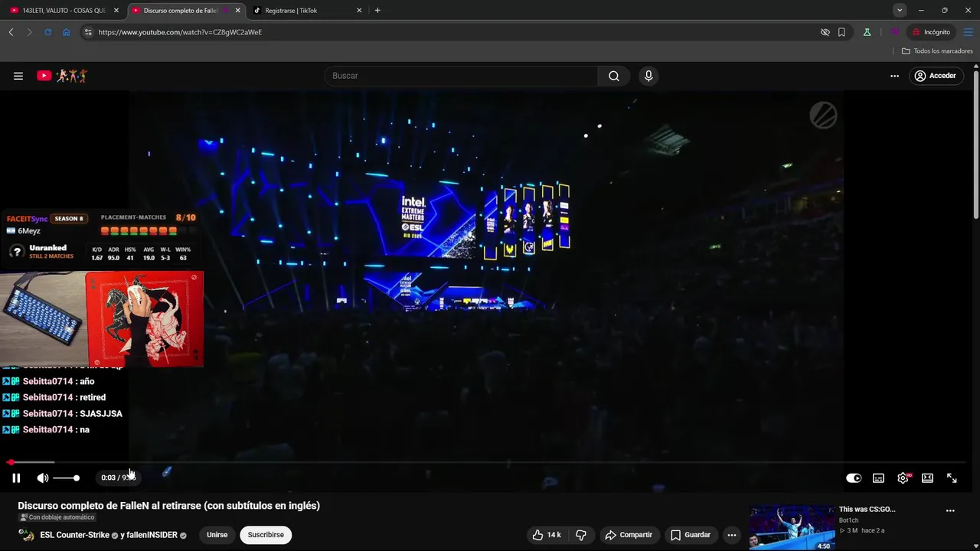Click the page vertical scrollbar
The image size is (980, 551).
(x=976, y=145)
